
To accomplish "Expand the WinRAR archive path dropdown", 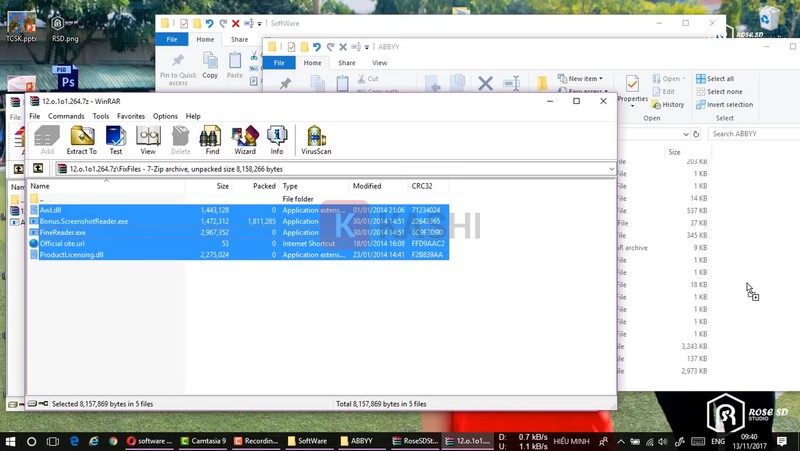I will [x=611, y=169].
